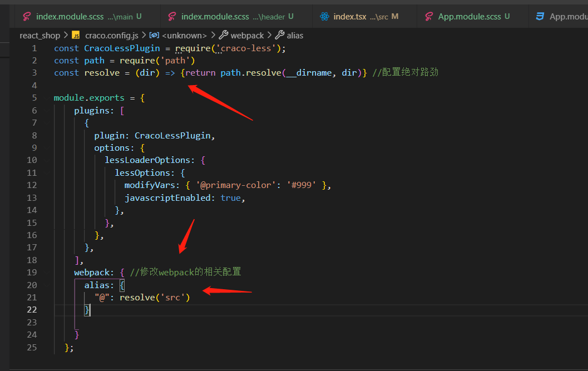Click the craco.config.js breadcrumb

point(112,36)
